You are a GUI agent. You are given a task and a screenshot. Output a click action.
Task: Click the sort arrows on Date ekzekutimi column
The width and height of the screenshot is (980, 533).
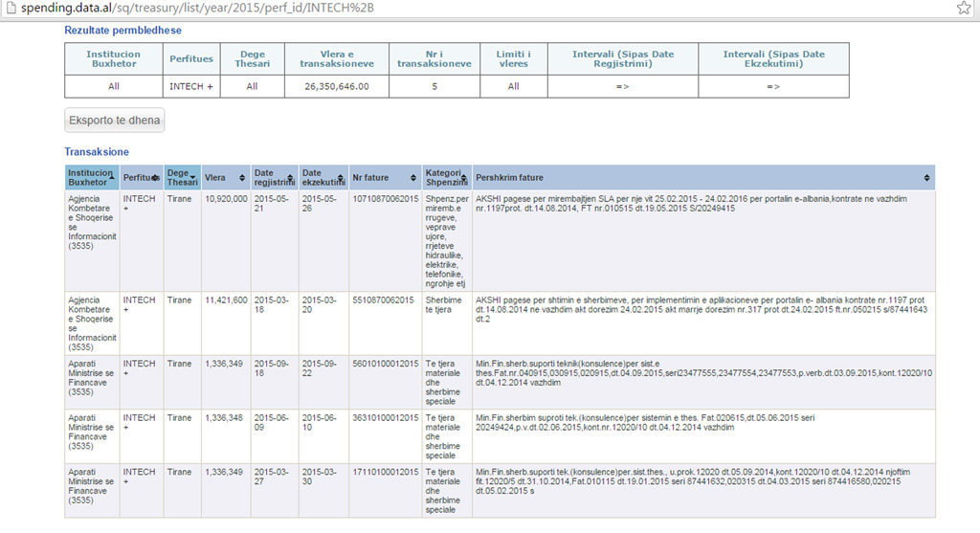pos(342,178)
